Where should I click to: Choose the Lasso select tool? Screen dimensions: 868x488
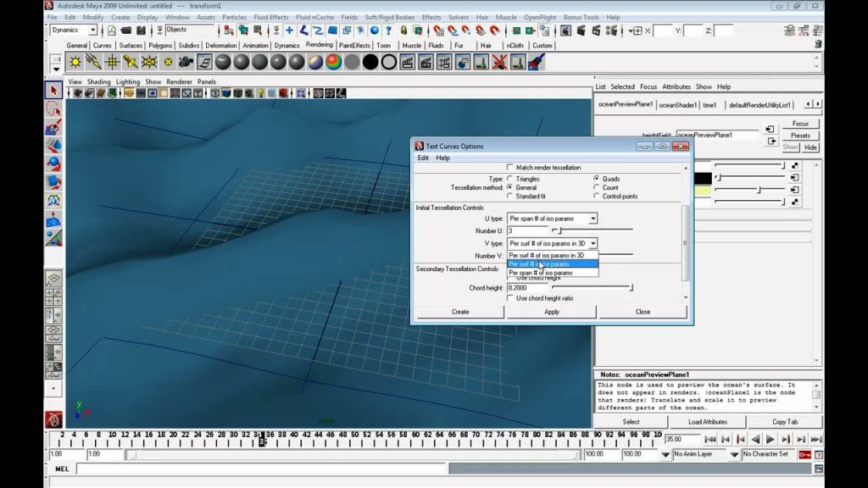[53, 109]
